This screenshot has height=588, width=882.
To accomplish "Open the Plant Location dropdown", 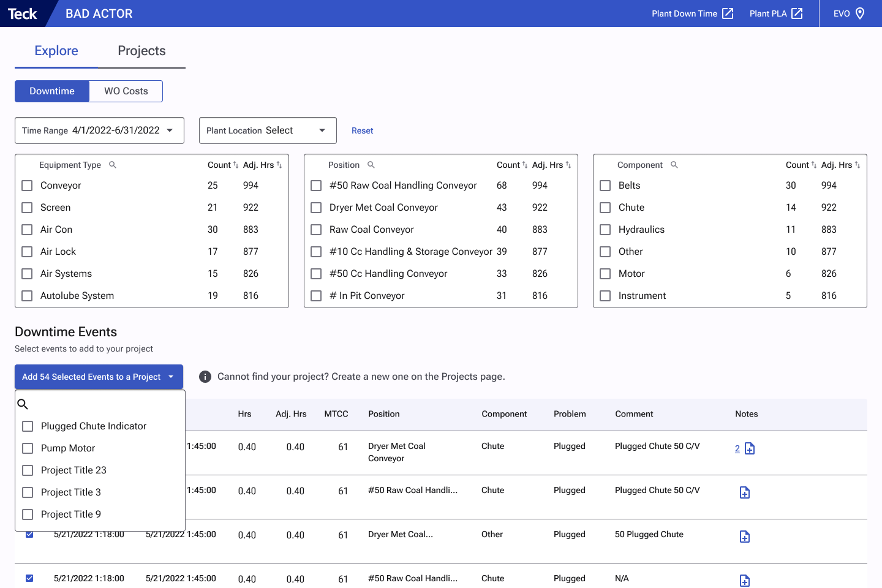I will 268,130.
